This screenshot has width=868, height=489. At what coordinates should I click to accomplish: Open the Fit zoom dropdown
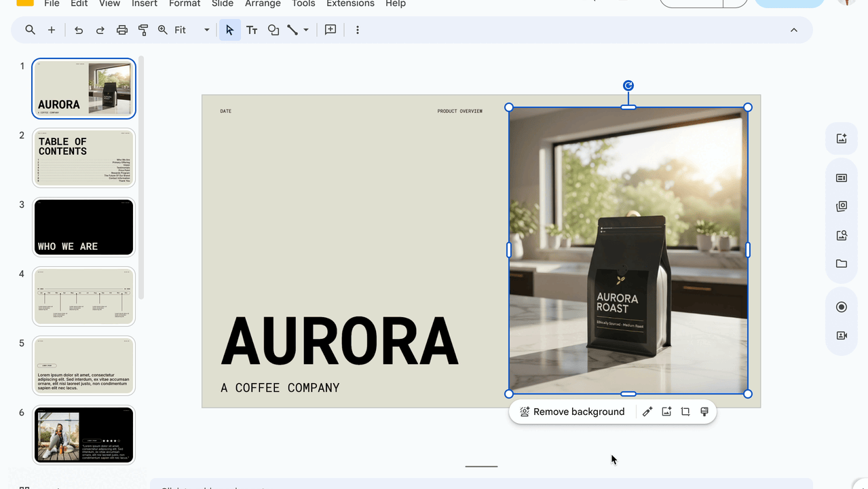coord(206,30)
